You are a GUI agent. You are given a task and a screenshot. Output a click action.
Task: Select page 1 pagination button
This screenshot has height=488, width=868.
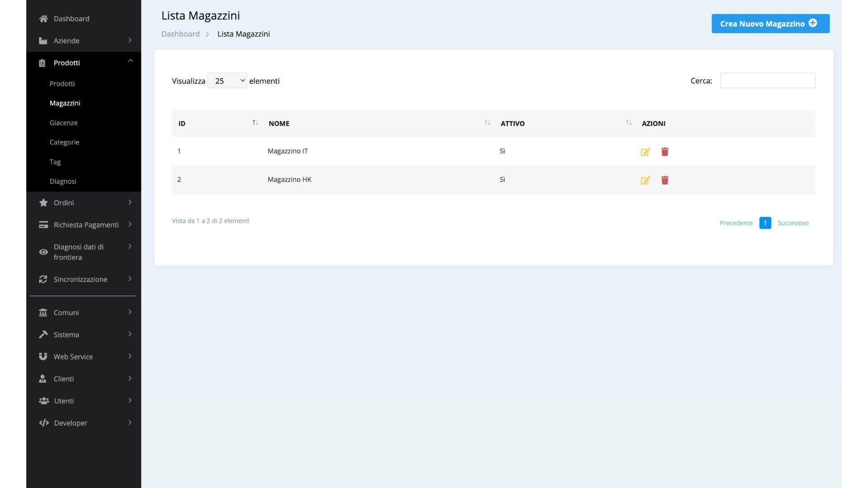click(x=765, y=223)
